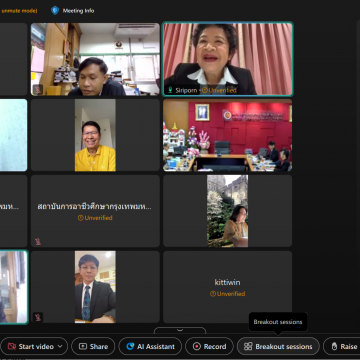Click the Breakout sessions grid icon
This screenshot has width=360, height=360.
pyautogui.click(x=248, y=346)
